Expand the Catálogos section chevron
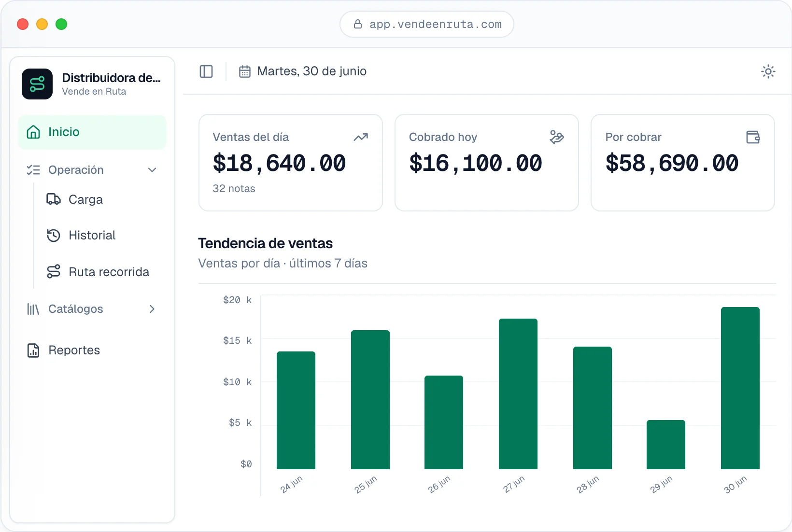 coord(152,309)
